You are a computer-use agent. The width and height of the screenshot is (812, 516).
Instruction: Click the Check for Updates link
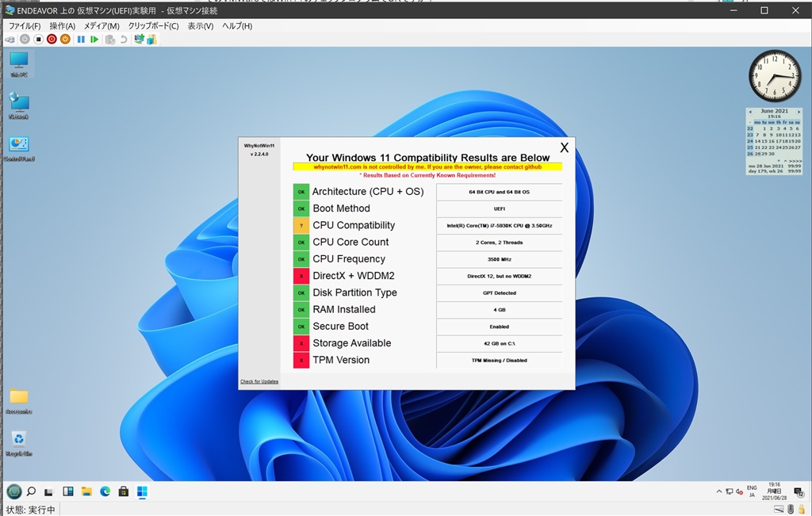coord(259,381)
